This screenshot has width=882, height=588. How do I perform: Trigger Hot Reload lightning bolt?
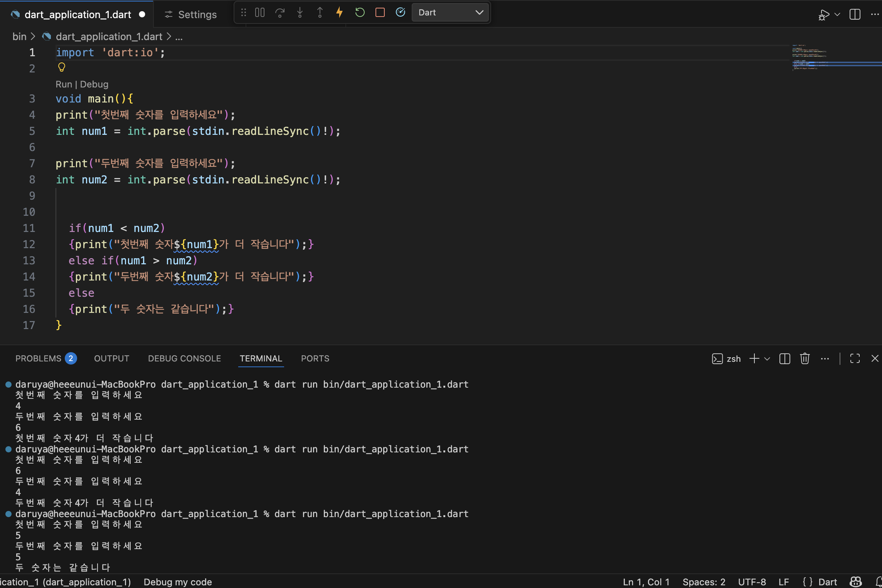(x=340, y=13)
